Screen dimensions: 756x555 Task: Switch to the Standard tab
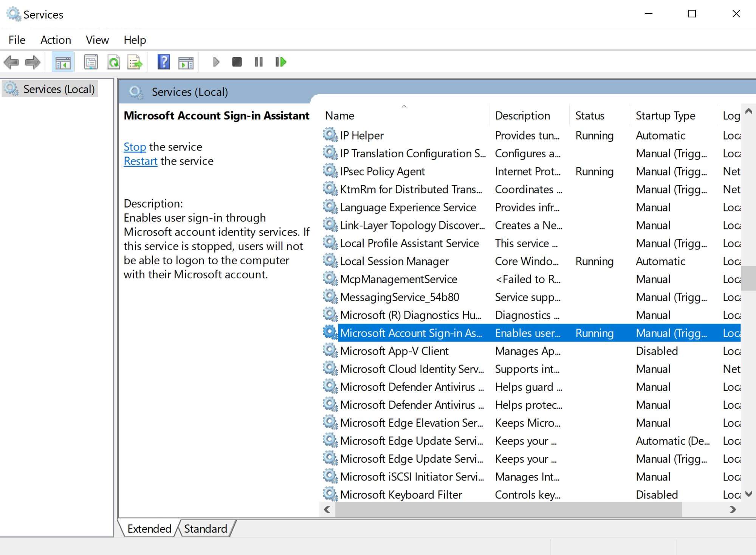pos(205,528)
